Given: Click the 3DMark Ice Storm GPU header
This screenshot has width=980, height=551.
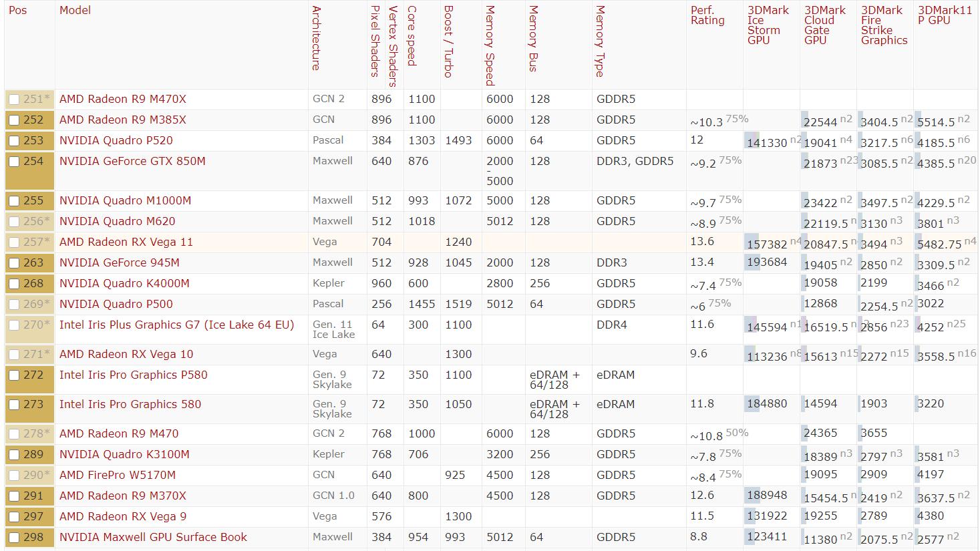Looking at the screenshot, I should (x=768, y=25).
